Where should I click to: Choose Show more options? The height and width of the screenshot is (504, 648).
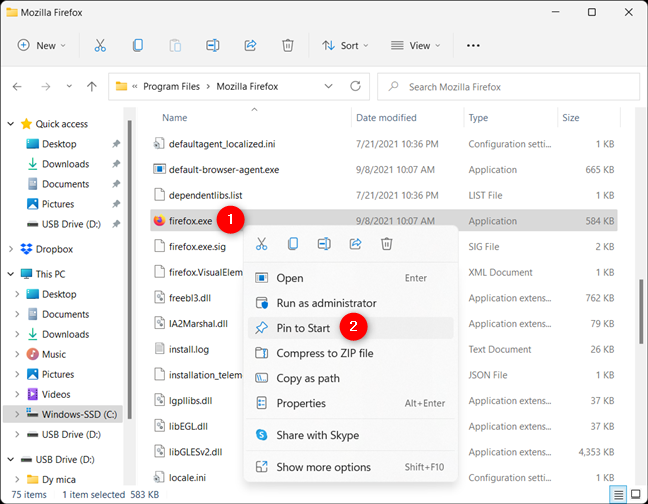click(x=350, y=467)
